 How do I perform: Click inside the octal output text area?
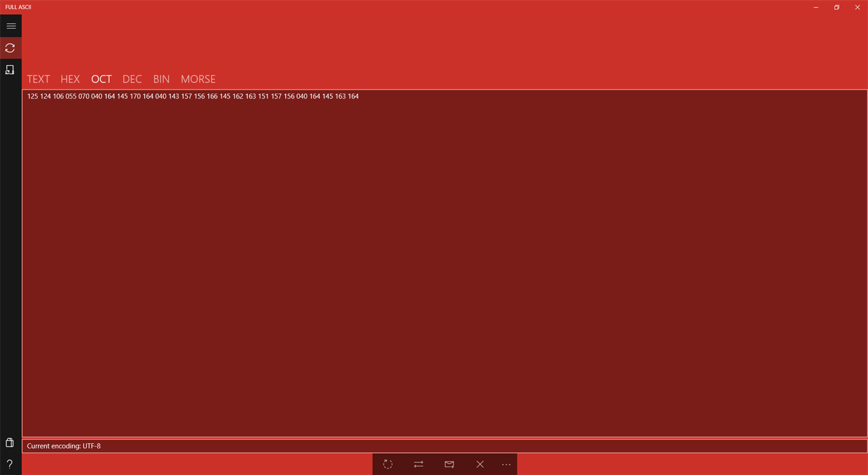tap(434, 248)
